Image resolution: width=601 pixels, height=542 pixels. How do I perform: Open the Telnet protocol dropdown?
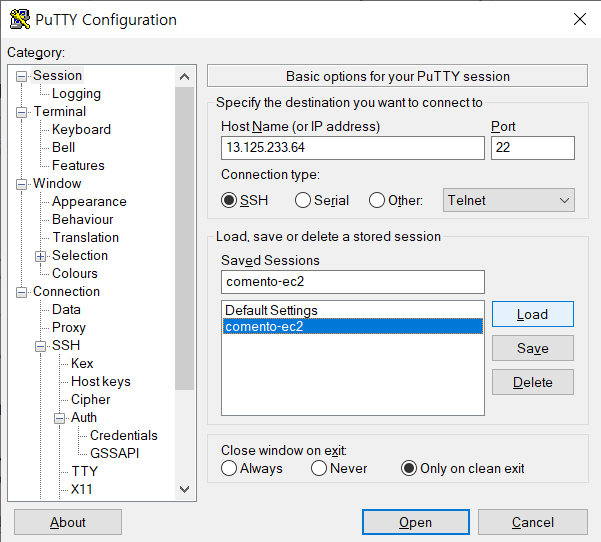click(x=509, y=200)
